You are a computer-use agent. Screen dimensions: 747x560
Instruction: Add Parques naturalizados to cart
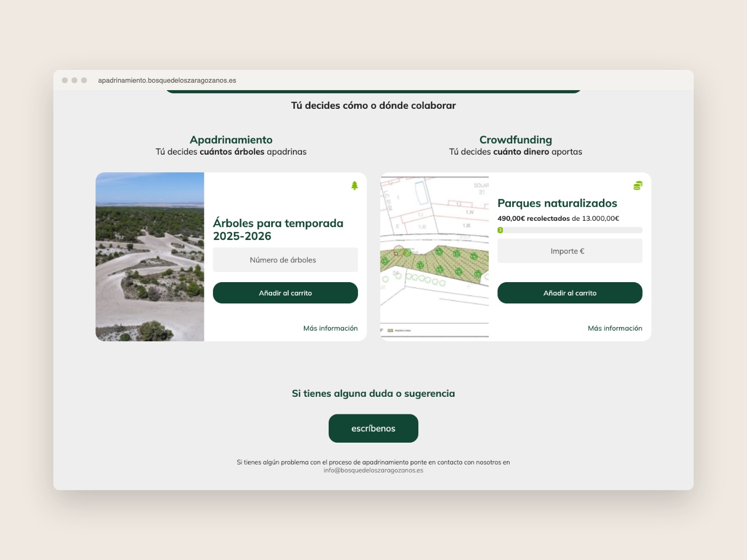(x=570, y=293)
